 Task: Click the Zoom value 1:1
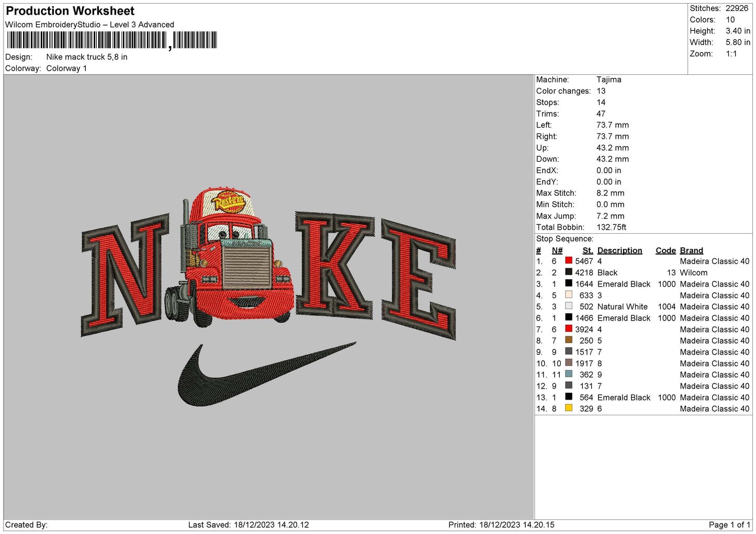click(731, 54)
